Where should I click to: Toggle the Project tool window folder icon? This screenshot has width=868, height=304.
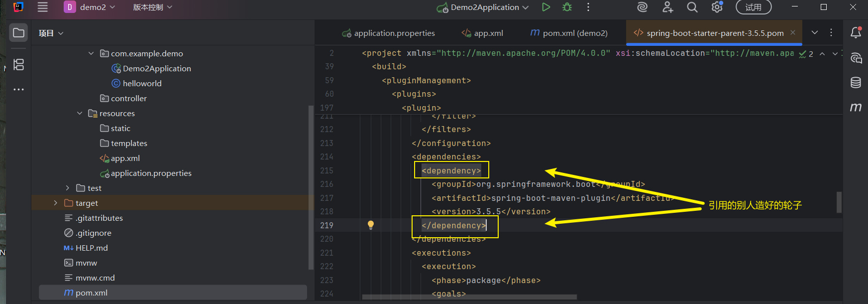(x=18, y=33)
